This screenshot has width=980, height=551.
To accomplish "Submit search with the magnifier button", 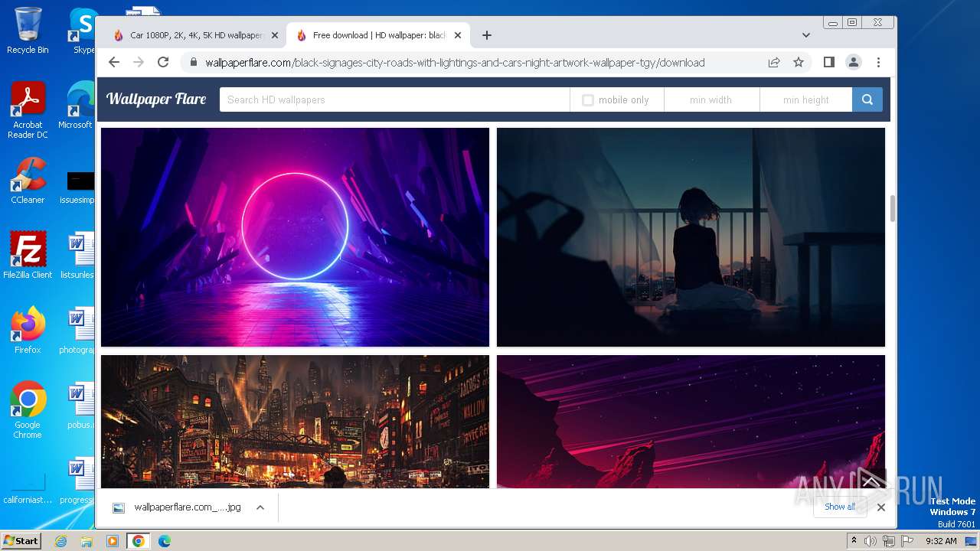I will coord(867,99).
